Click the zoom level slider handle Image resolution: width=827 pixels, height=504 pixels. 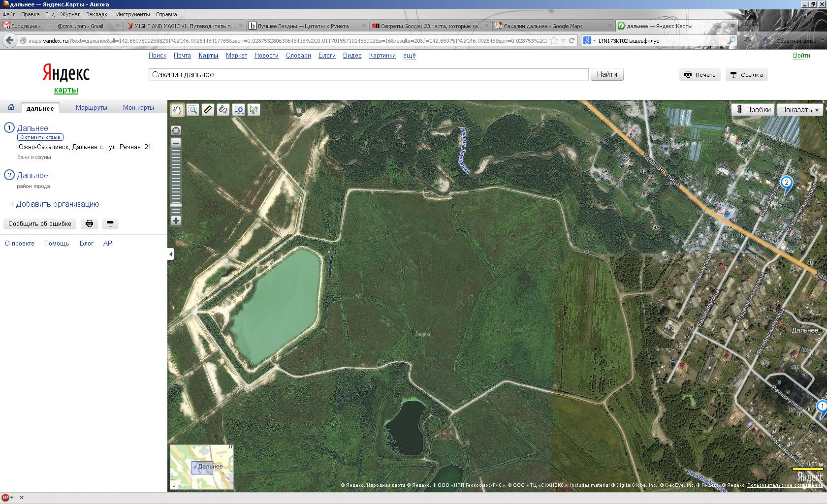[x=176, y=205]
